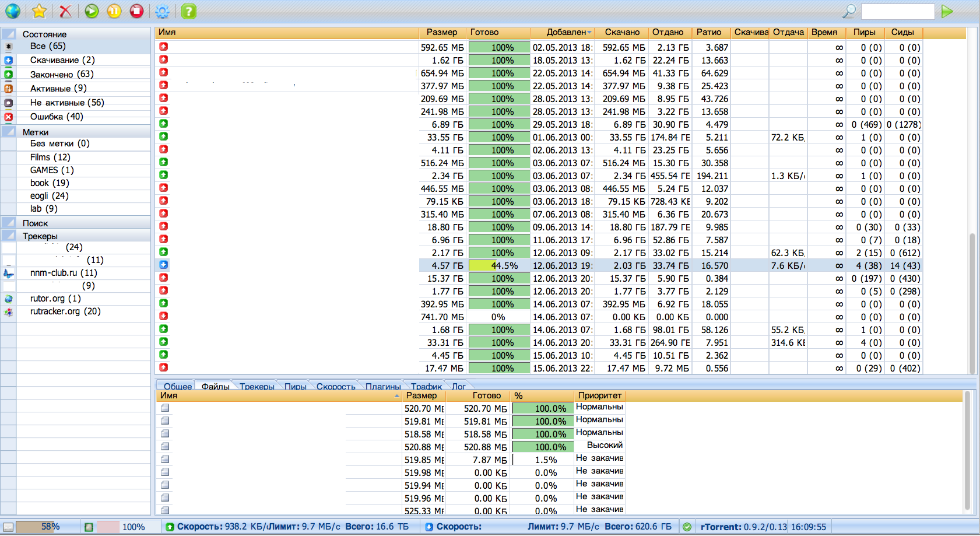Screen dimensions: 980x536
Task: Click the rutor.org tracker icon
Action: [9, 299]
